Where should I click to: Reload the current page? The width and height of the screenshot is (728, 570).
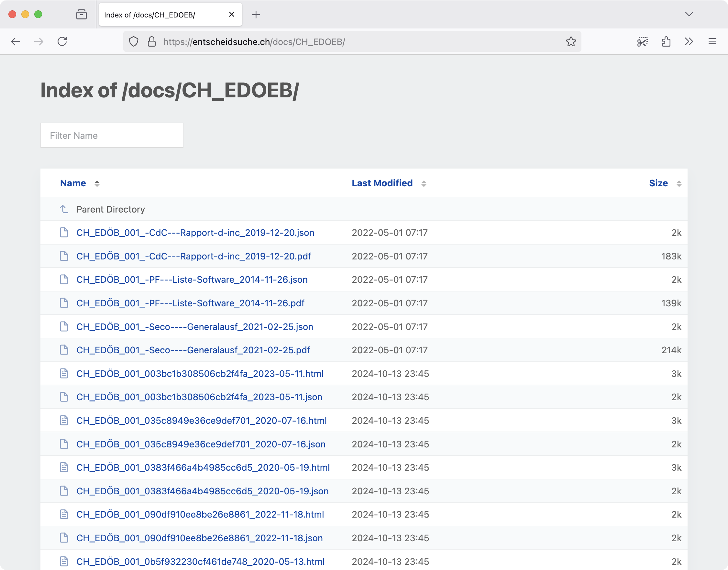62,41
